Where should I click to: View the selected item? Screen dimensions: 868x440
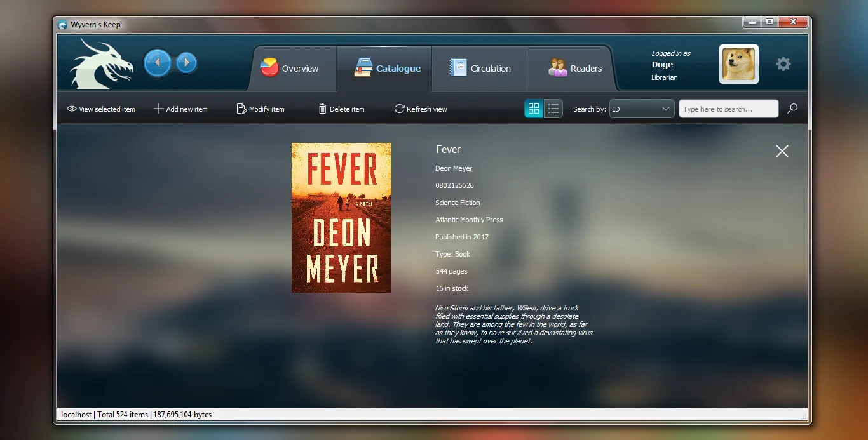pos(101,109)
